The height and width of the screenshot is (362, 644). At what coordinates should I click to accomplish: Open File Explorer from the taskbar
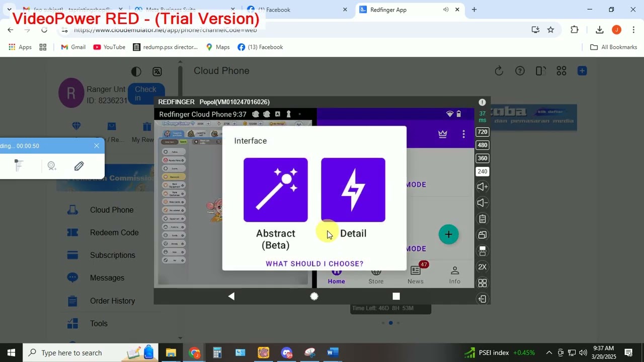tap(171, 352)
